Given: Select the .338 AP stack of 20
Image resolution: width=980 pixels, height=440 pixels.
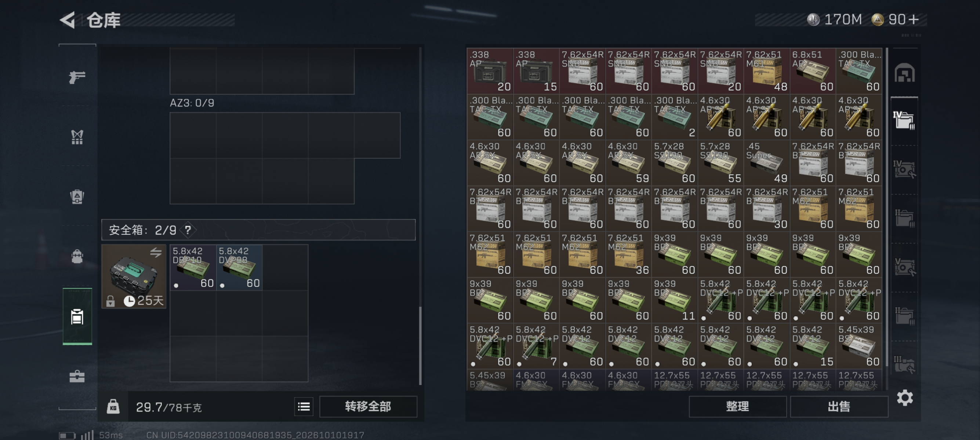Looking at the screenshot, I should pos(490,71).
